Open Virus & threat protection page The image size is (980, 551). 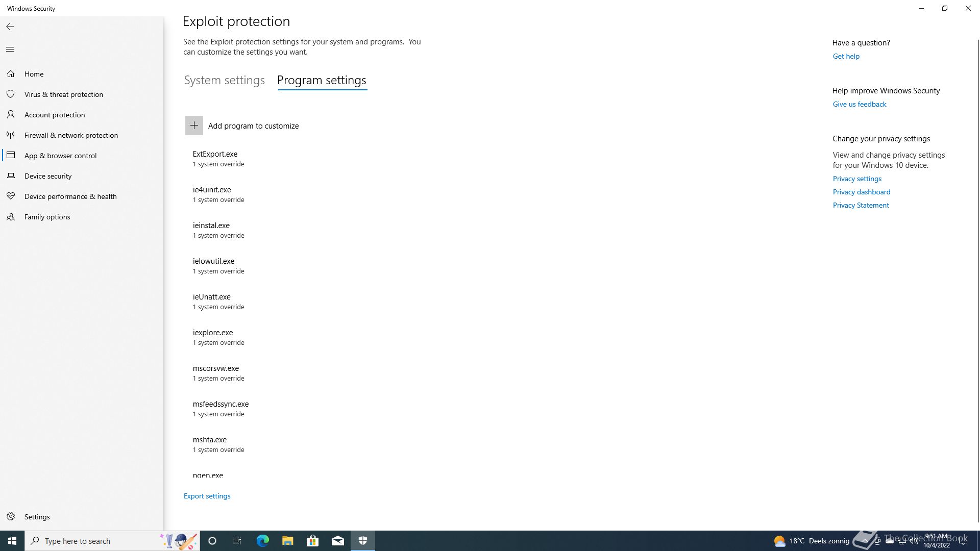click(x=64, y=94)
